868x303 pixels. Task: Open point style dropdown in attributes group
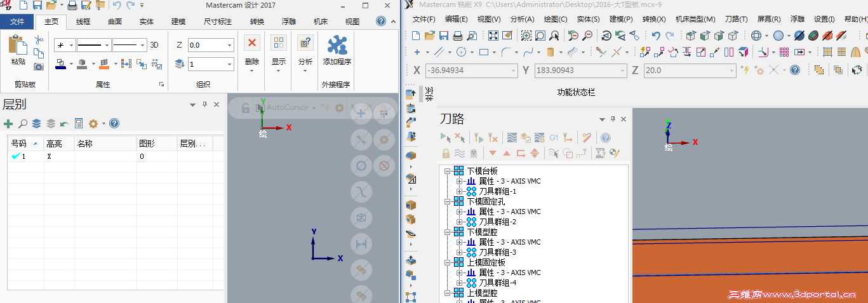[x=71, y=45]
